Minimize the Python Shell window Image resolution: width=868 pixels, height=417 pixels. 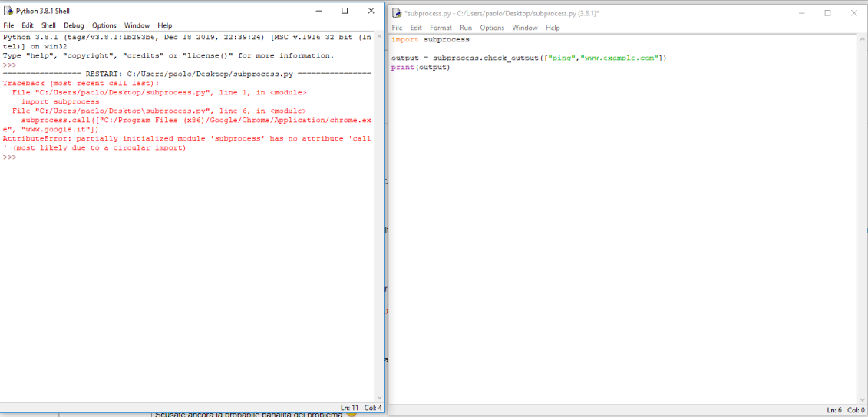(318, 11)
